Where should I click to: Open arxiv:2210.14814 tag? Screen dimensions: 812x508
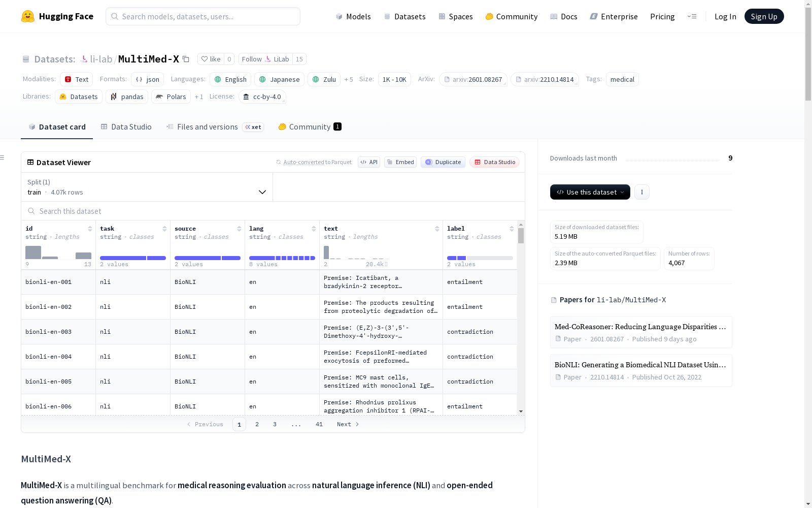tap(545, 79)
